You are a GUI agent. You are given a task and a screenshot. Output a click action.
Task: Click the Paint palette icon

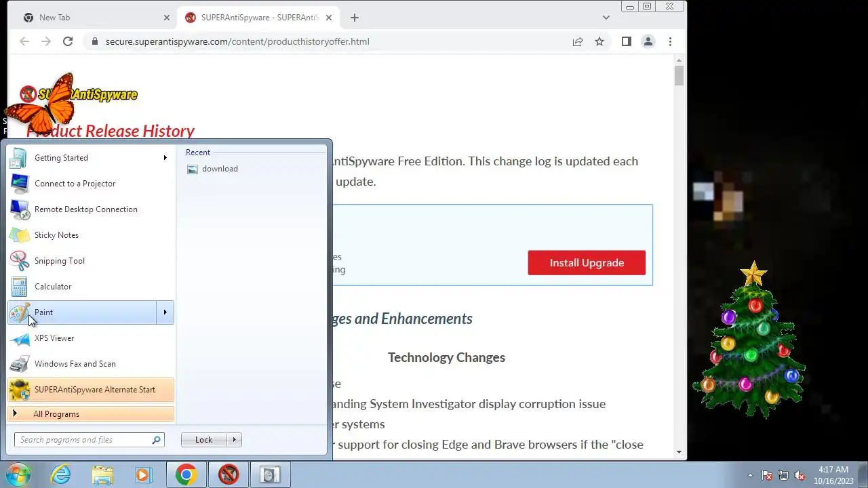click(x=19, y=312)
